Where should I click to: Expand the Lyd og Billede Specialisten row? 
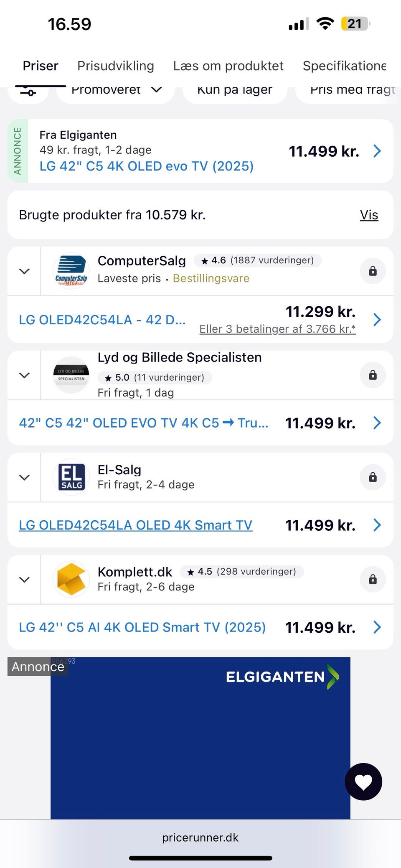[25, 375]
